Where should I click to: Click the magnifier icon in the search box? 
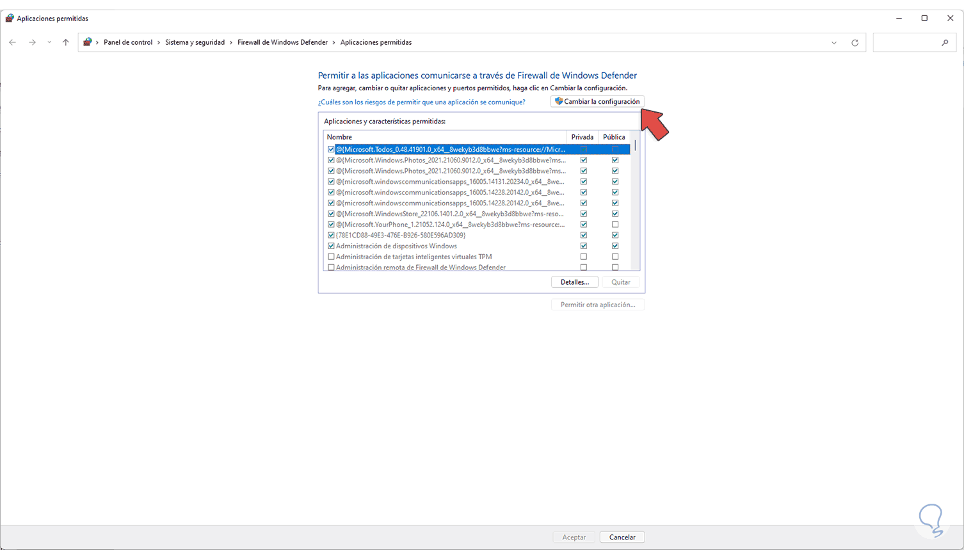945,43
